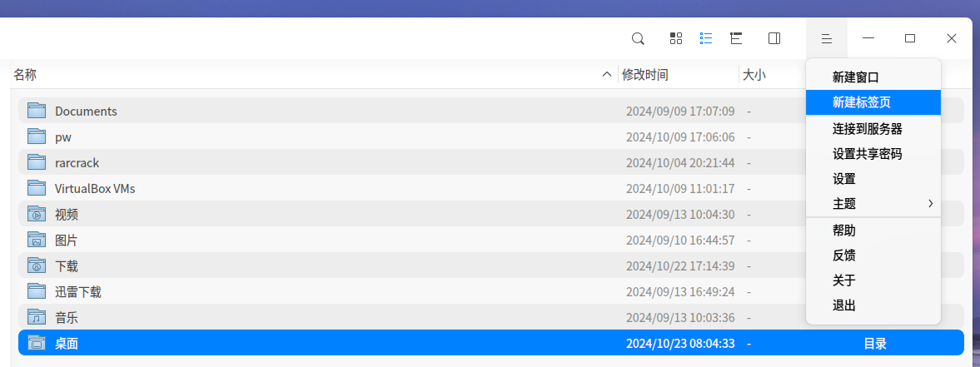Sort by 修改时间 column header
The width and height of the screenshot is (980, 367).
click(x=645, y=75)
